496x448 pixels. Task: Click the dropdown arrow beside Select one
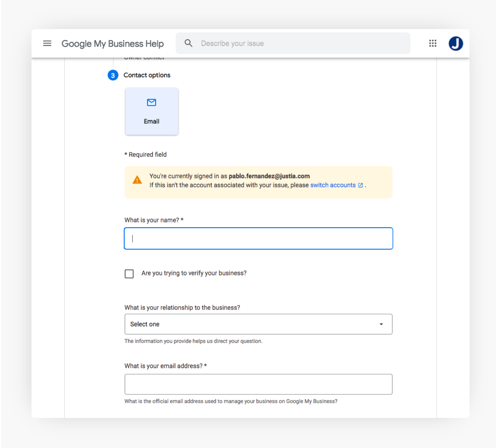click(x=381, y=324)
